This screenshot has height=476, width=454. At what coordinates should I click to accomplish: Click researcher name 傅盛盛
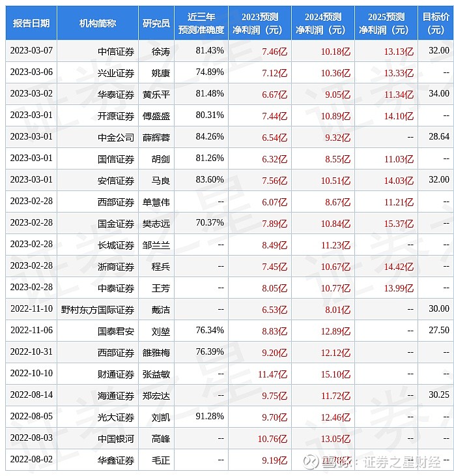click(x=156, y=116)
